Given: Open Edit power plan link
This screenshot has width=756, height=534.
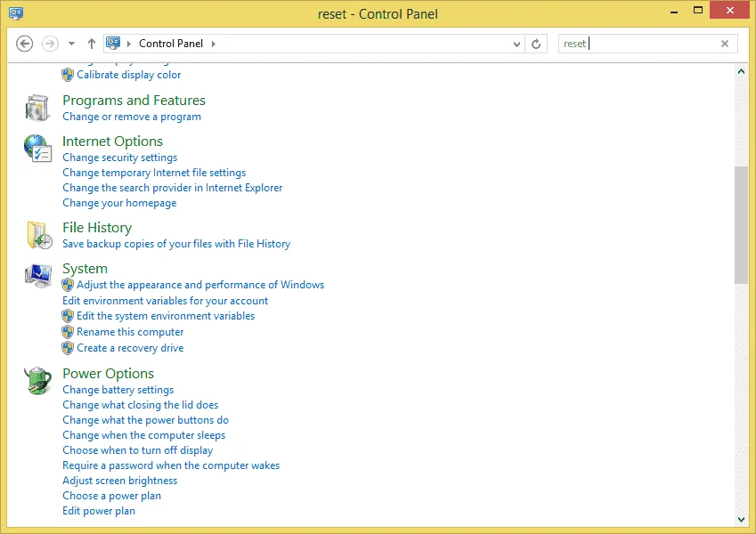Looking at the screenshot, I should [99, 511].
